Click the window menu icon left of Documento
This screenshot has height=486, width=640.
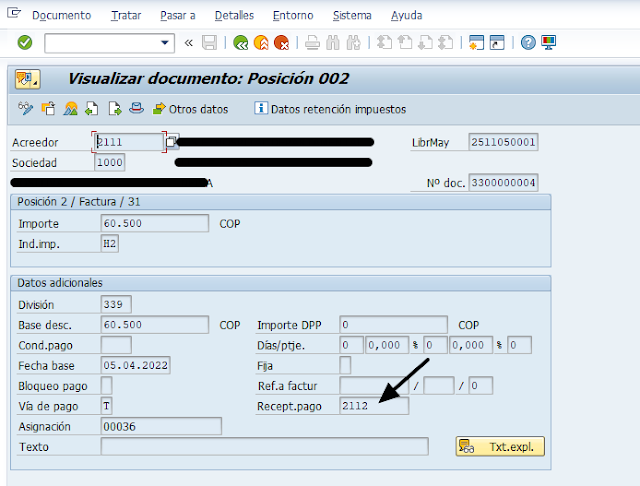point(14,13)
